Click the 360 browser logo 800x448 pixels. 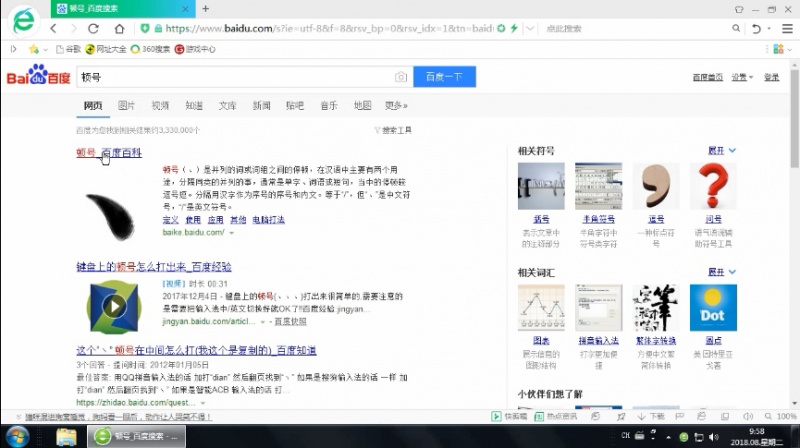[x=23, y=20]
